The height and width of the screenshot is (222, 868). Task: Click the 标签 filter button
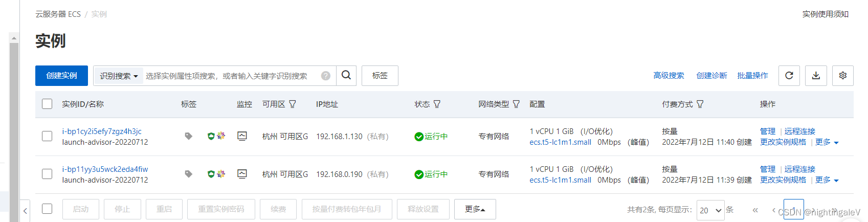[380, 76]
